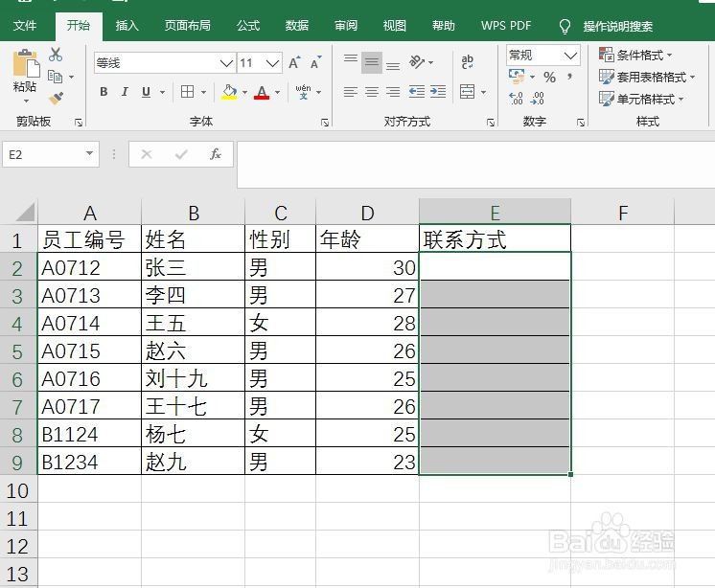The width and height of the screenshot is (715, 588).
Task: Select cell A0712
Action: 89,267
